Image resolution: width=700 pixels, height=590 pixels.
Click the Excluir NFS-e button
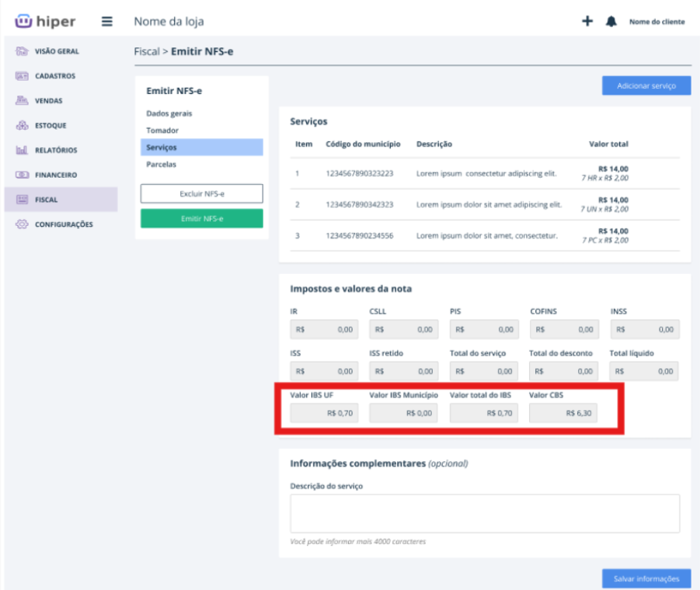point(202,193)
